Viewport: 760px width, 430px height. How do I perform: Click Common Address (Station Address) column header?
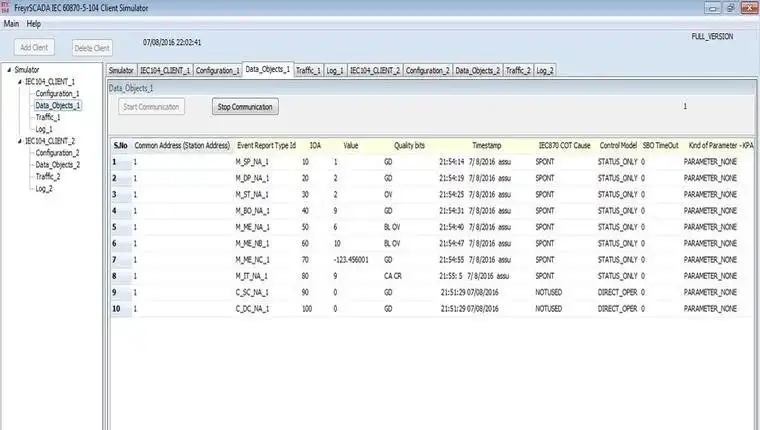182,145
